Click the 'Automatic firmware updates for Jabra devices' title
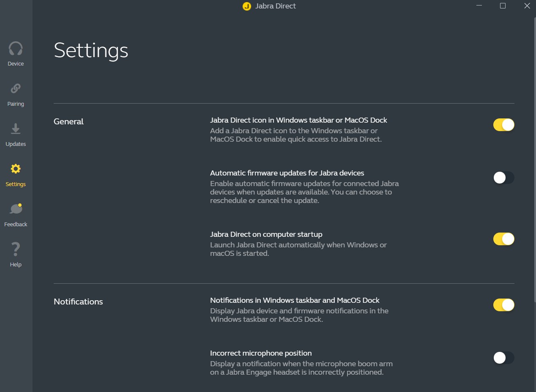536x392 pixels. click(x=287, y=173)
